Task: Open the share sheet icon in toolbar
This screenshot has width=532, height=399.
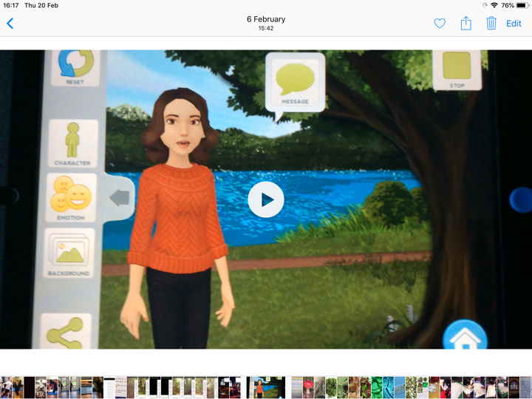Action: click(x=465, y=24)
